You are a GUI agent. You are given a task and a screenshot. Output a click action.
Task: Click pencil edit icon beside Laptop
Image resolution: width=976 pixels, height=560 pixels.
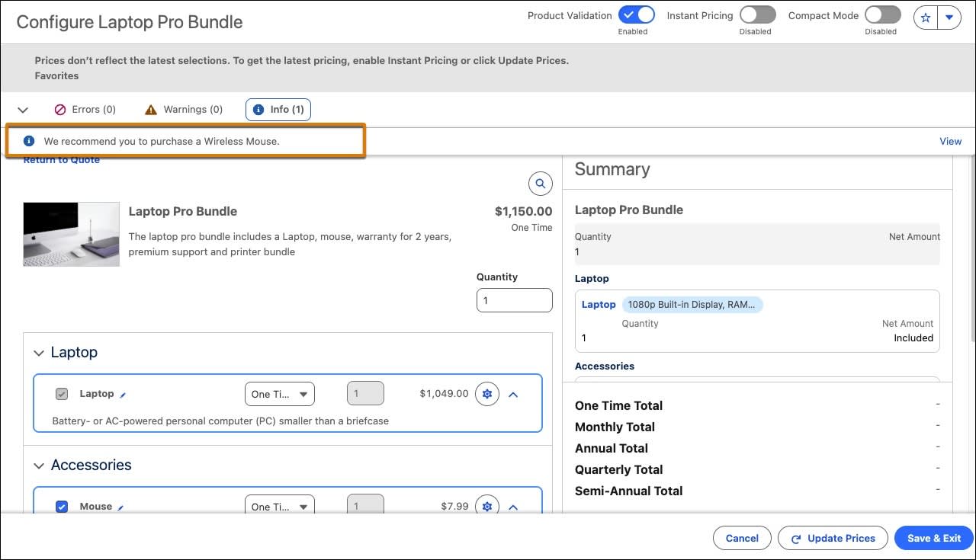tap(123, 395)
